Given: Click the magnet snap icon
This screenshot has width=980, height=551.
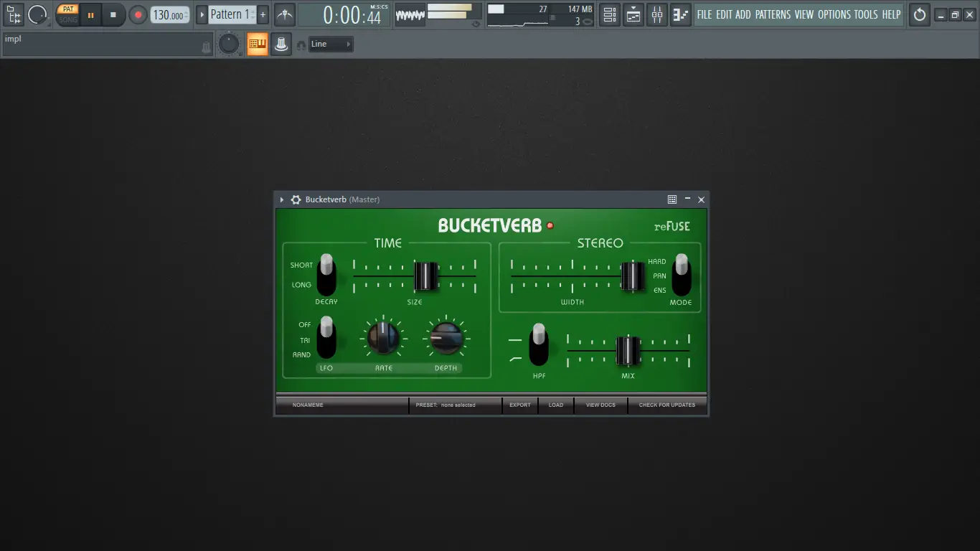Looking at the screenshot, I should (301, 45).
